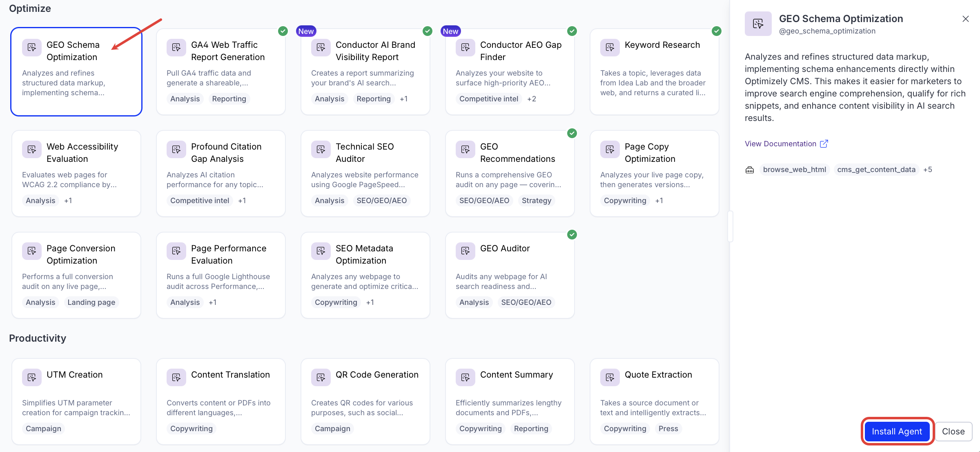
Task: Click the @geo_schema_optimization handle text
Action: click(x=827, y=31)
